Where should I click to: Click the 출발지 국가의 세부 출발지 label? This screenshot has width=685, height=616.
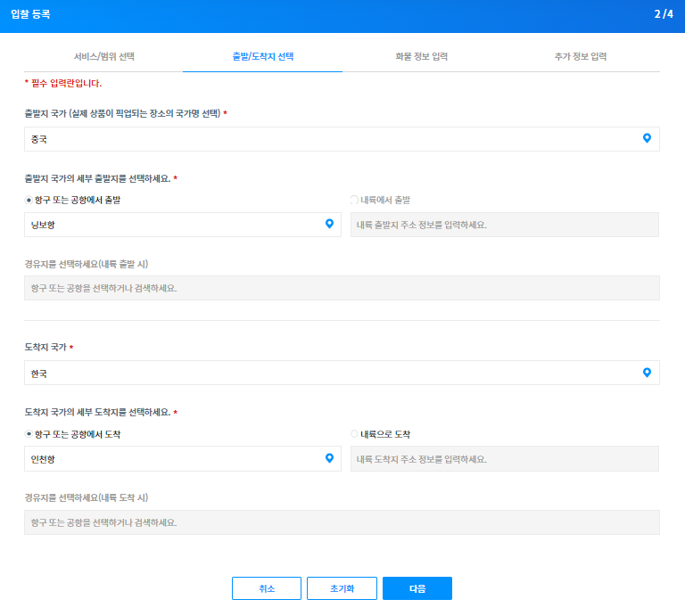click(x=97, y=178)
